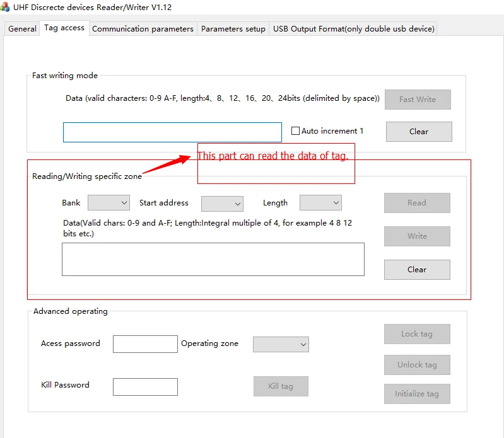Click inside the specific zone data textbox
The width and height of the screenshot is (504, 438).
pyautogui.click(x=213, y=260)
